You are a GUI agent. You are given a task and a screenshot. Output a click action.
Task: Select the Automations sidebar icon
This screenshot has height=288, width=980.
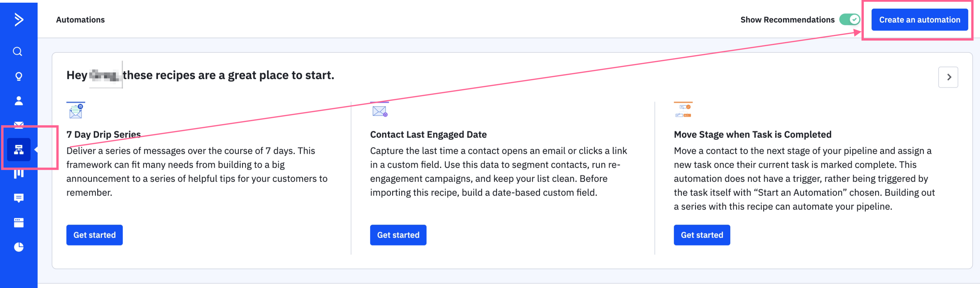(19, 150)
